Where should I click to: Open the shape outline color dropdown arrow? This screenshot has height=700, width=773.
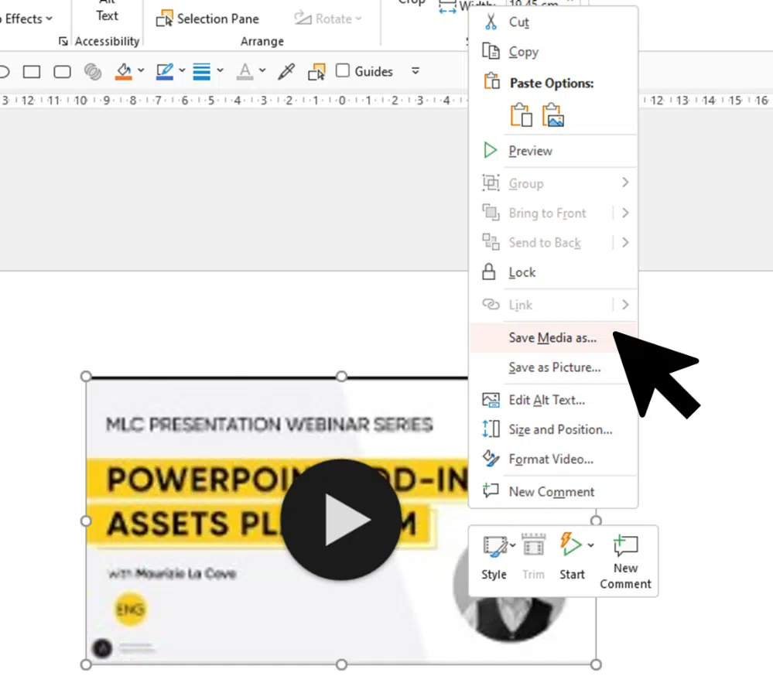click(182, 71)
